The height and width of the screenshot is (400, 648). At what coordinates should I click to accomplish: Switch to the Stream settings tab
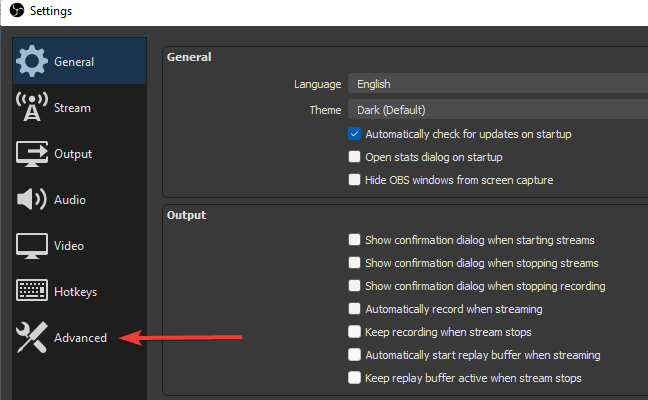[72, 108]
